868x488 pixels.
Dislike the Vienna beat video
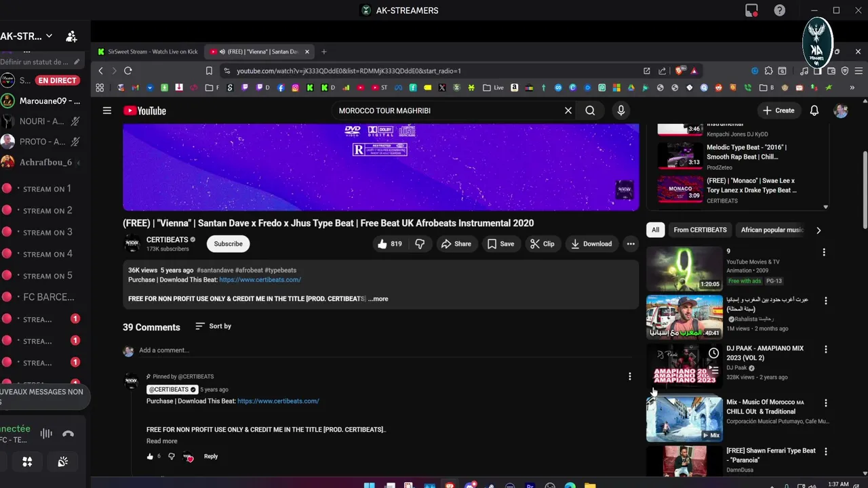[420, 244]
